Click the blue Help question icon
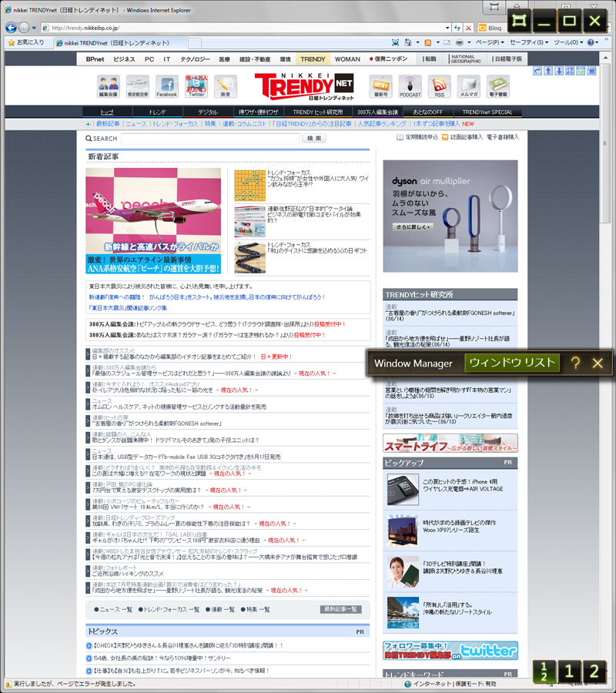Viewport: 616px width, 693px height. [591, 42]
